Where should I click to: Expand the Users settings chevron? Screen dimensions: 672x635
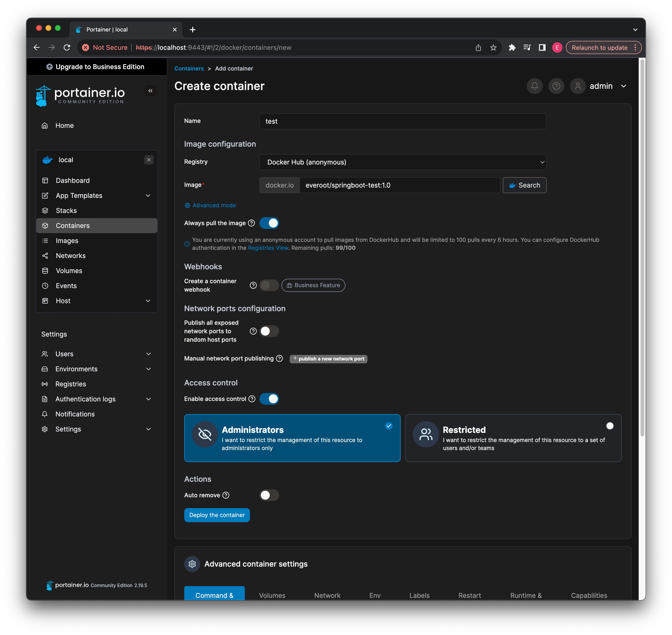click(148, 354)
